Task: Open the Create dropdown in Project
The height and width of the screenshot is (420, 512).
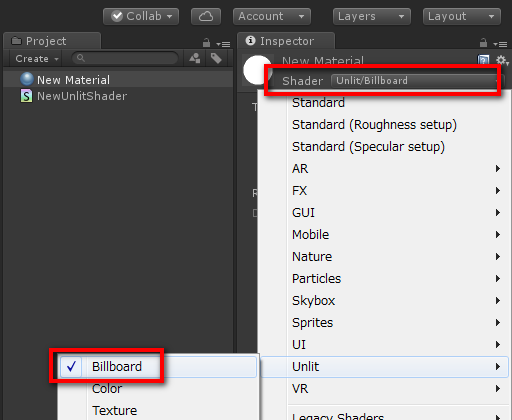Action: pos(36,59)
